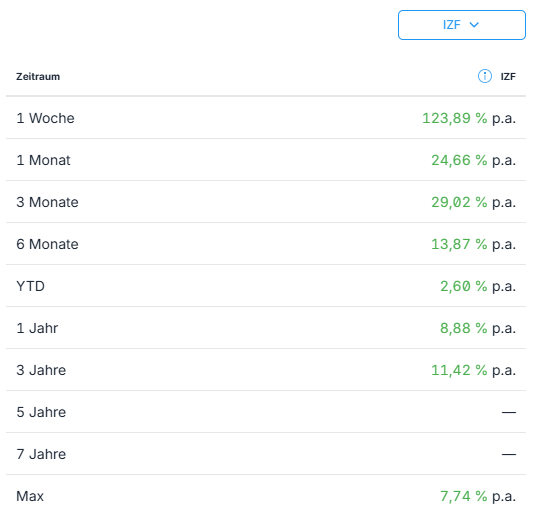
Task: Click the dash in the 5 Jahre row
Action: pos(509,413)
